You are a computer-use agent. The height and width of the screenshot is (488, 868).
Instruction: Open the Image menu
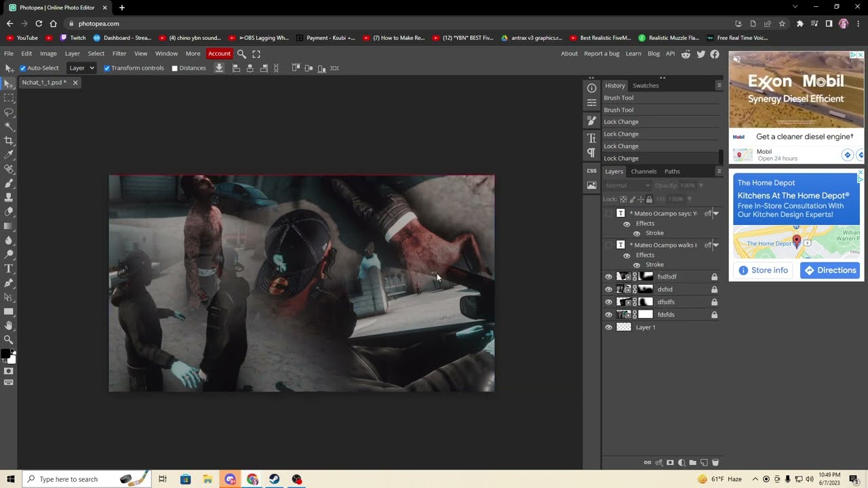tap(48, 54)
